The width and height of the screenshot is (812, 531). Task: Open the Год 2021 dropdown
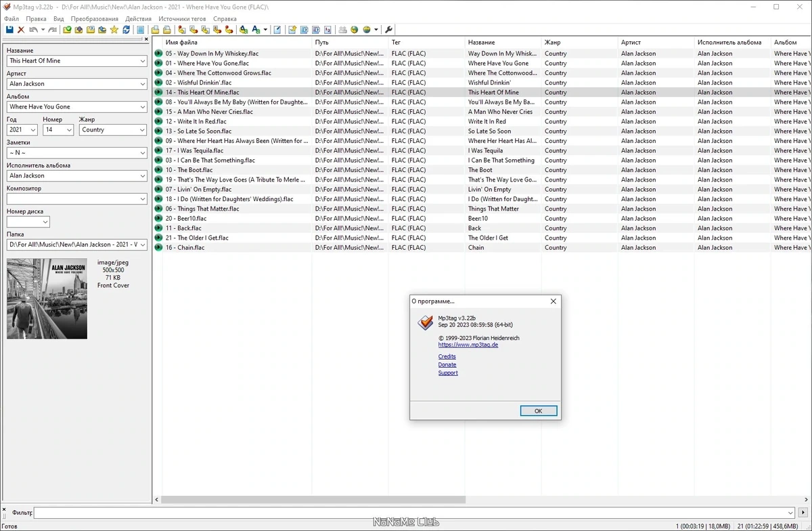click(33, 129)
